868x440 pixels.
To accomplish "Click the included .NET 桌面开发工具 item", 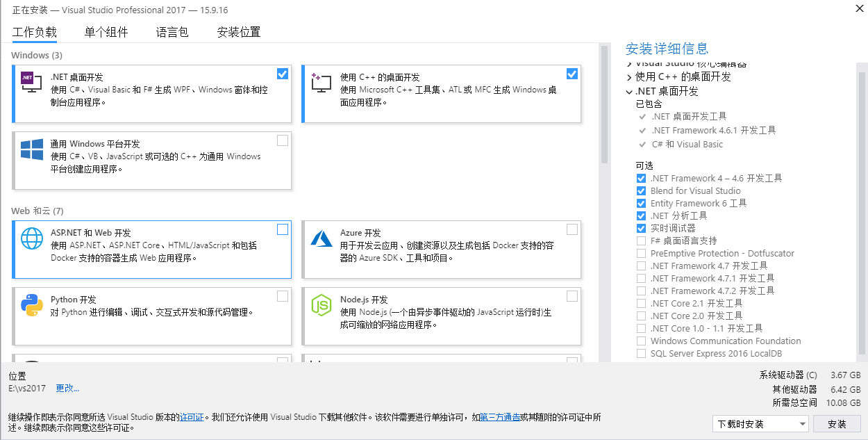I will [x=689, y=116].
